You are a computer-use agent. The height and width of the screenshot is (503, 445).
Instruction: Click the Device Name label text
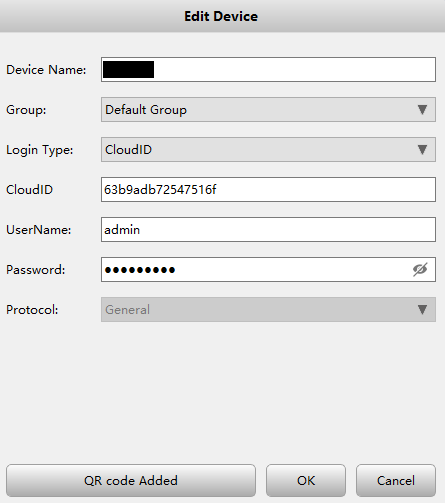(46, 70)
